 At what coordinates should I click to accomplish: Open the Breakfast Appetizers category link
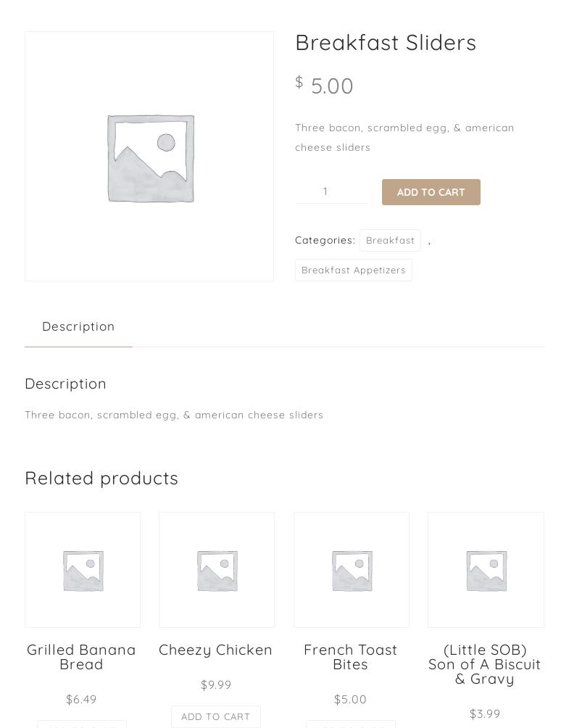[x=353, y=270]
